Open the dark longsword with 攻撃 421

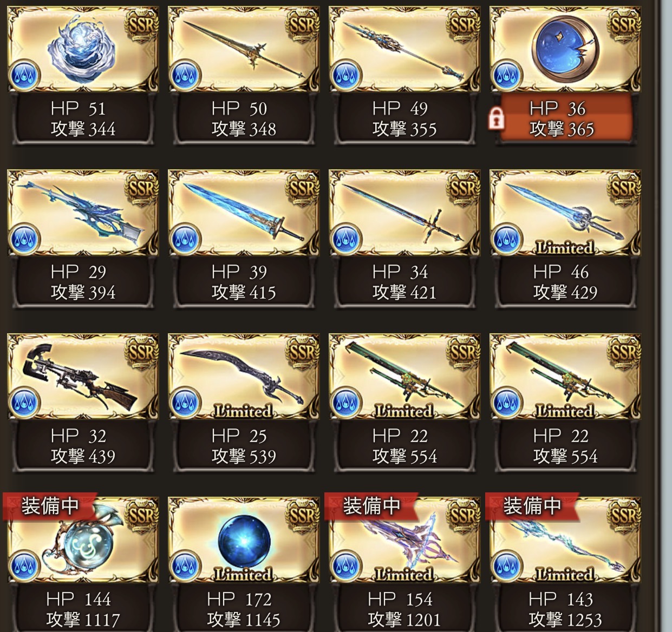pyautogui.click(x=404, y=239)
